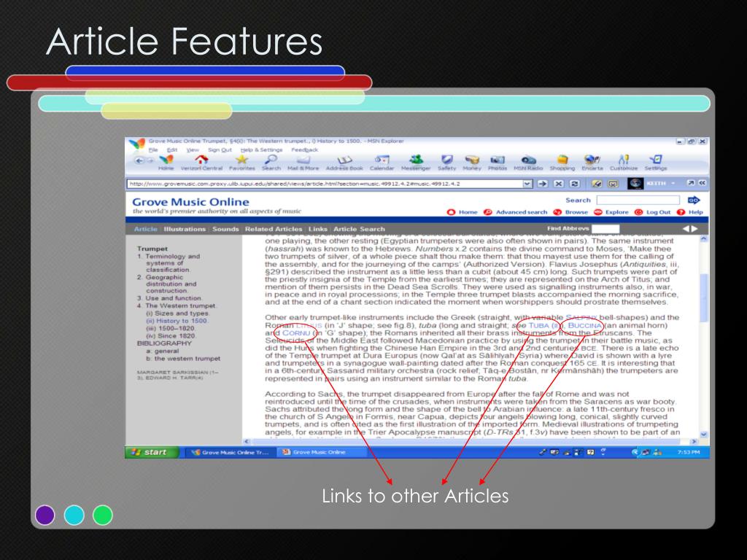Click the browser address URL field

[325, 183]
